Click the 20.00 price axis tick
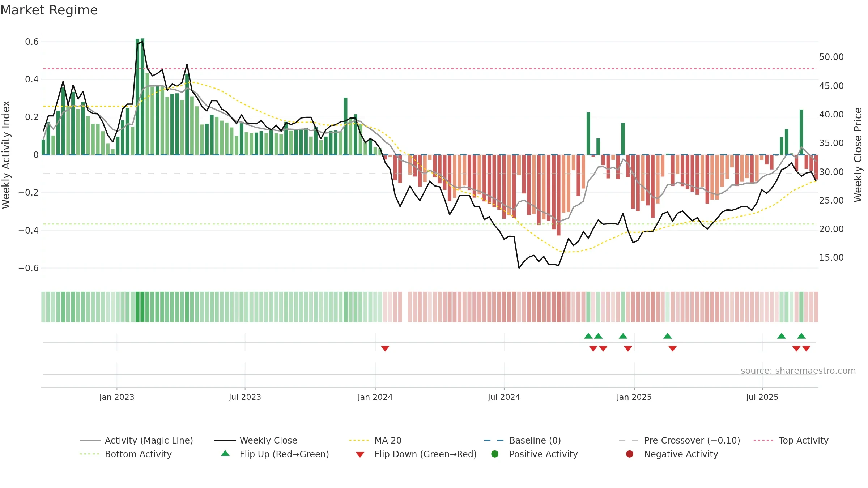The width and height of the screenshot is (868, 488). (831, 229)
